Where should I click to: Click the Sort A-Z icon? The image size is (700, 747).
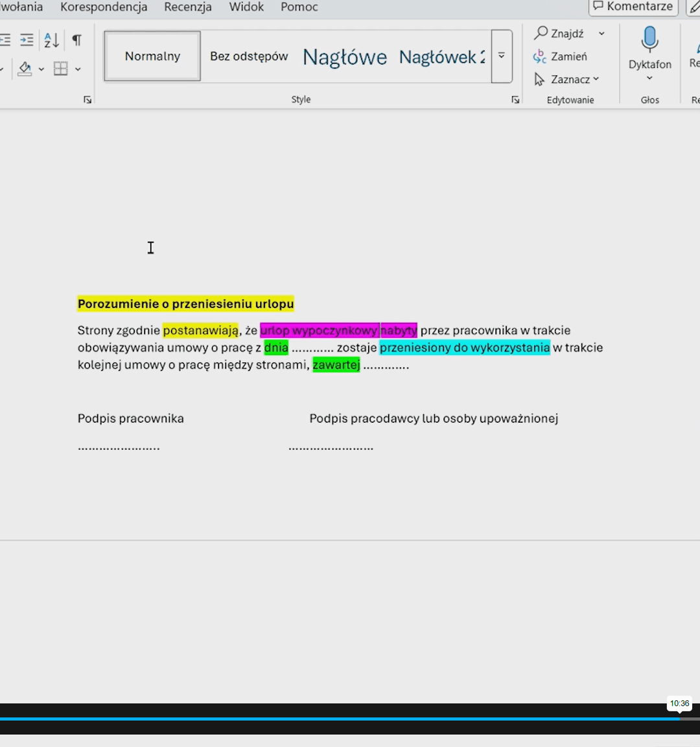click(51, 40)
